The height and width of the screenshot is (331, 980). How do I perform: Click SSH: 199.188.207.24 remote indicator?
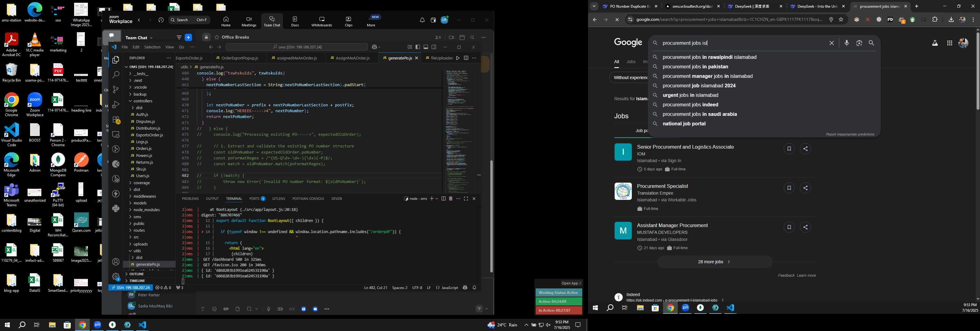[131, 287]
